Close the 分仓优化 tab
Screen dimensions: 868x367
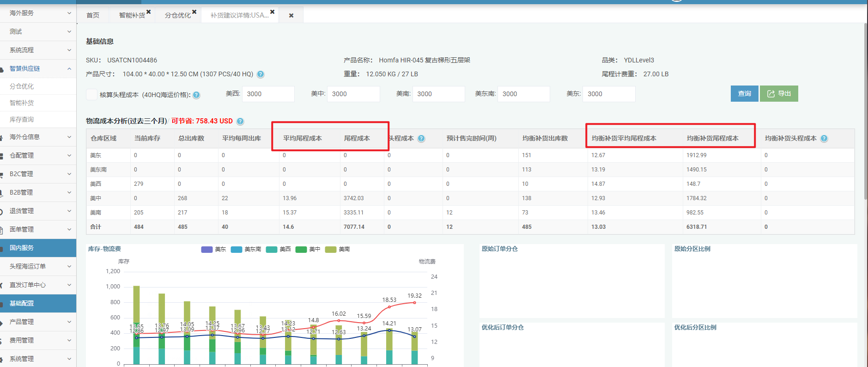click(194, 12)
